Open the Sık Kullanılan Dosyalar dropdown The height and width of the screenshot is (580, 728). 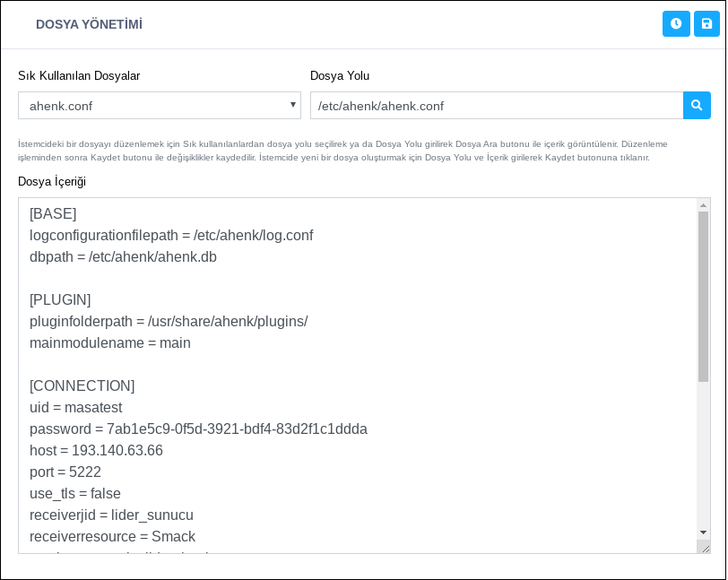tap(160, 106)
